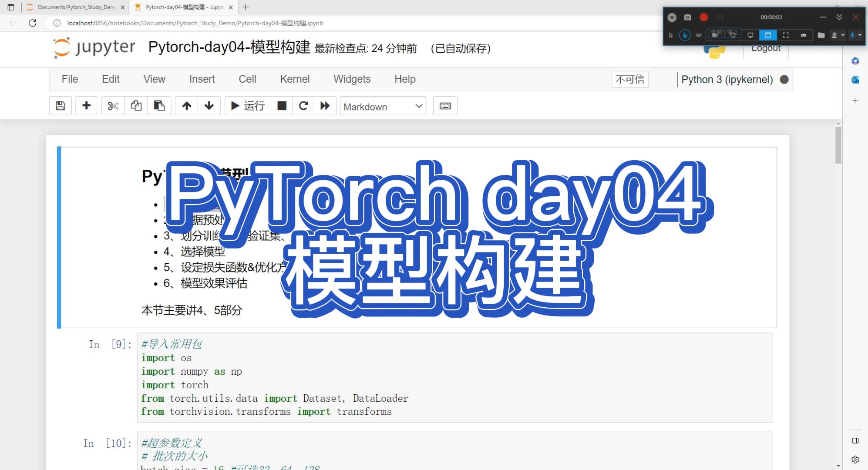
Task: Cut selected cells with the scissors icon
Action: (113, 106)
